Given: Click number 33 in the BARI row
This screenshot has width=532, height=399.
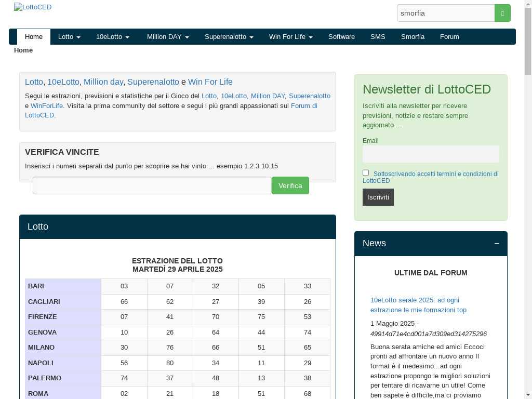Looking at the screenshot, I should 308,286.
